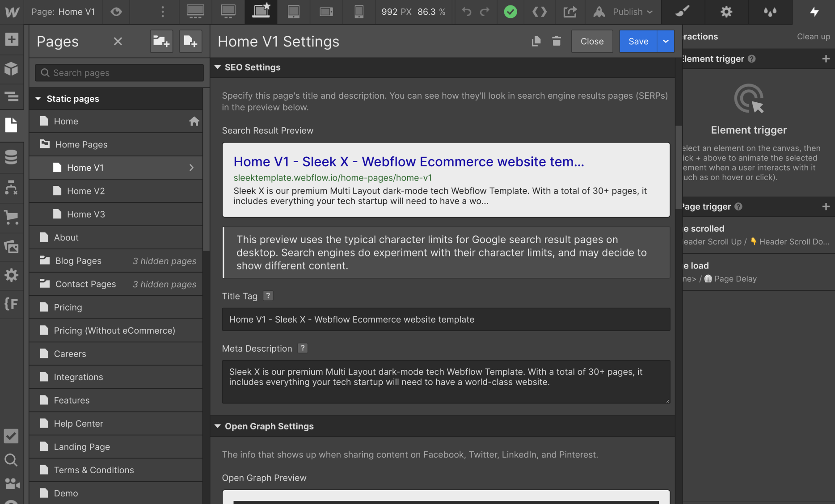The height and width of the screenshot is (504, 835).
Task: Undo the last action
Action: pyautogui.click(x=466, y=12)
